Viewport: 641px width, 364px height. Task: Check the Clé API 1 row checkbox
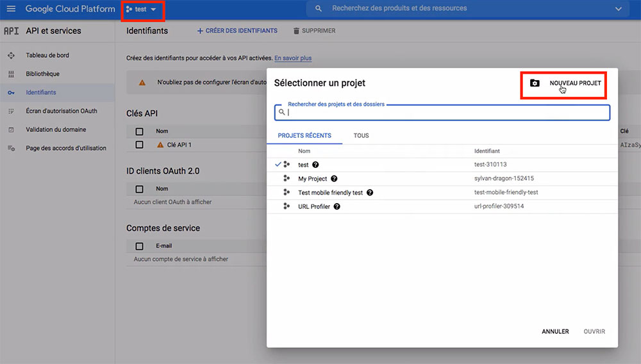tap(139, 145)
